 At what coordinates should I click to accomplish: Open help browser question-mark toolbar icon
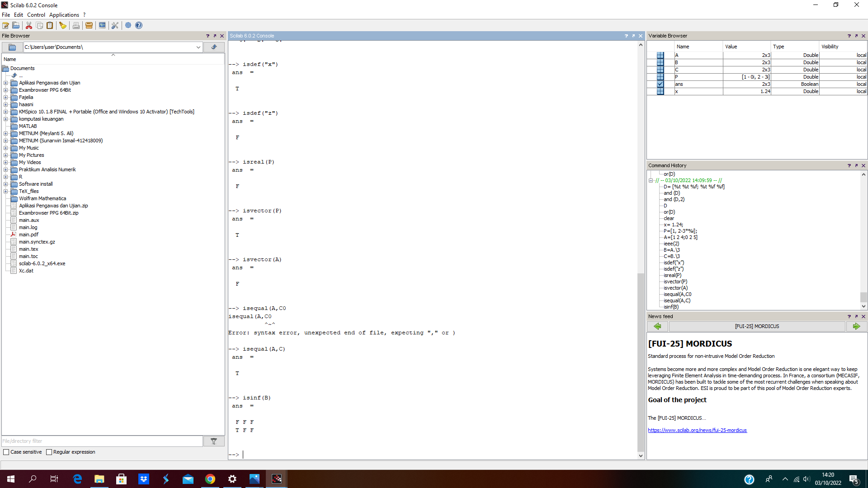pyautogui.click(x=139, y=25)
